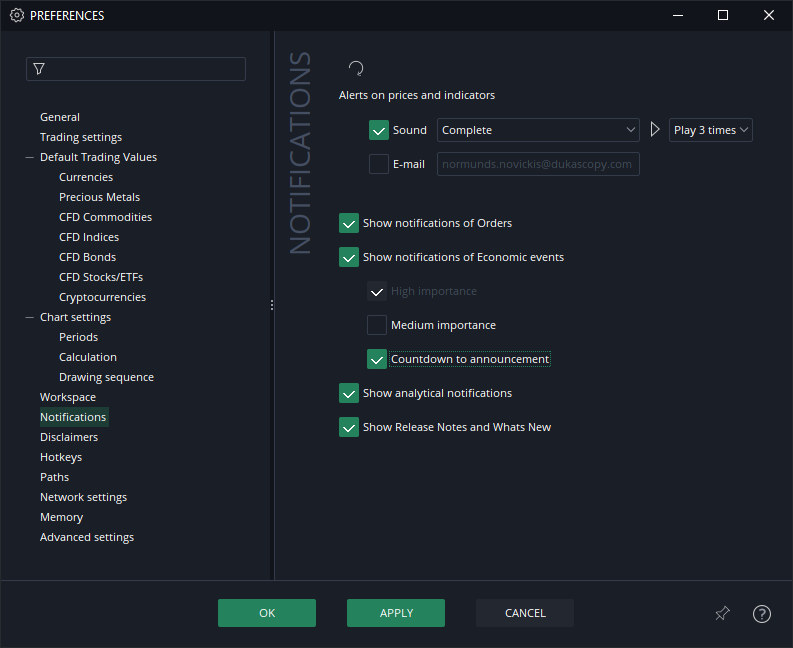Select Hotkeys in the preferences list
Image resolution: width=793 pixels, height=648 pixels.
click(61, 457)
